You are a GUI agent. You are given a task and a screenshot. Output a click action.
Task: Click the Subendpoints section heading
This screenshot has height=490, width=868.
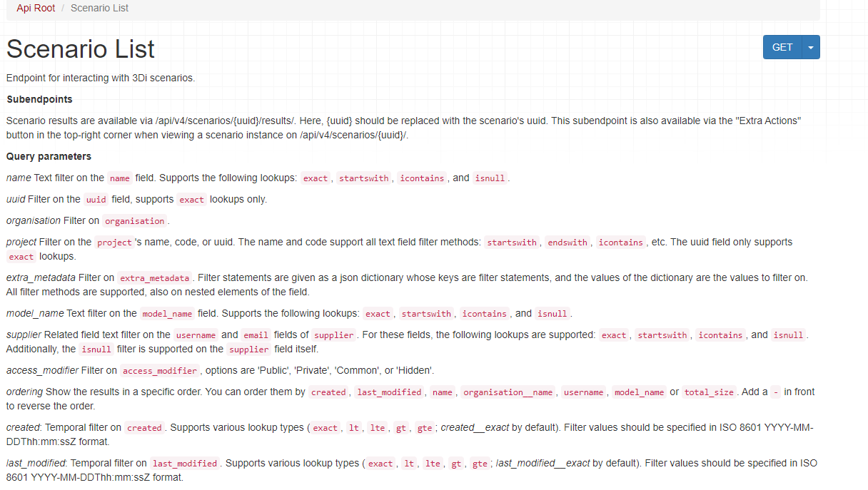click(x=39, y=99)
